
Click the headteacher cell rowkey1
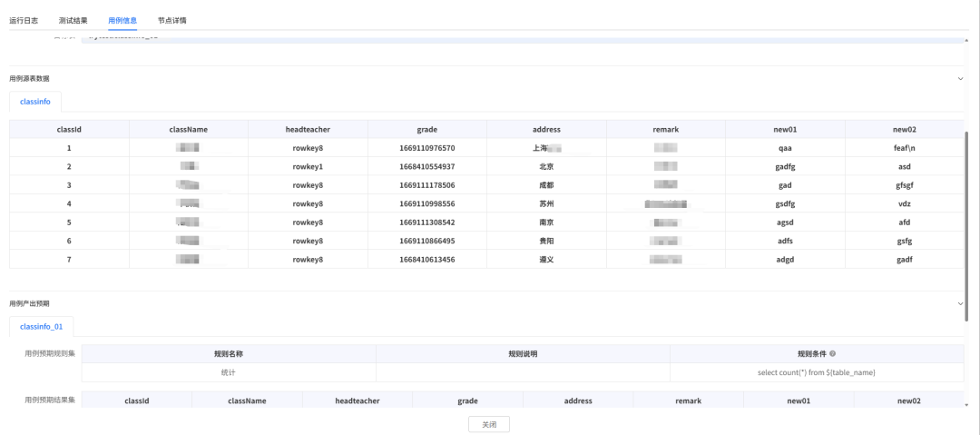point(308,166)
